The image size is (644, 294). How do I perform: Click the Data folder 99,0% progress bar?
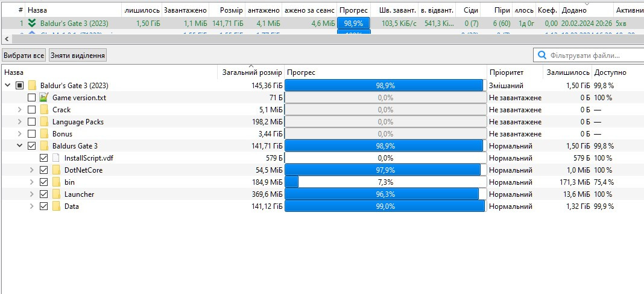385,206
